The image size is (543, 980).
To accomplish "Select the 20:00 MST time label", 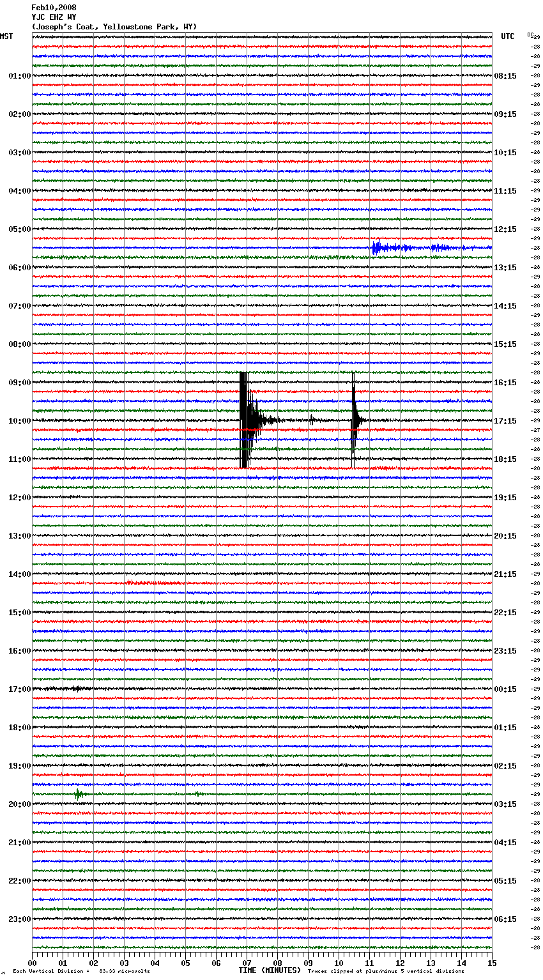I will 20,804.
